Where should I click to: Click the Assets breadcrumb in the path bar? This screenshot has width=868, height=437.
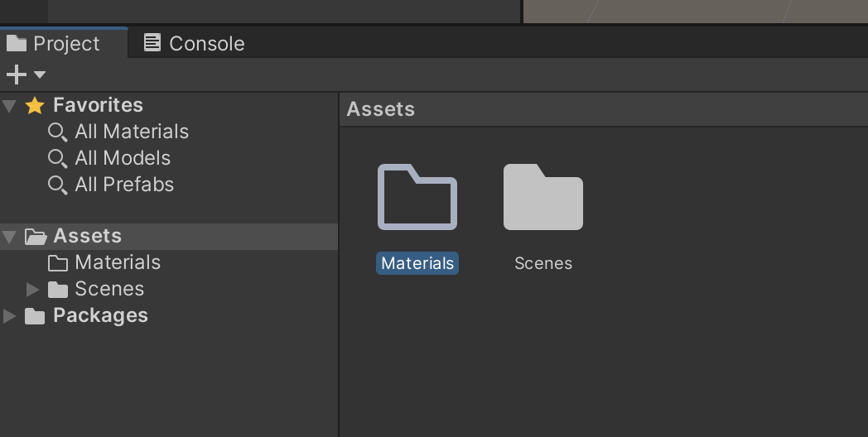(381, 109)
